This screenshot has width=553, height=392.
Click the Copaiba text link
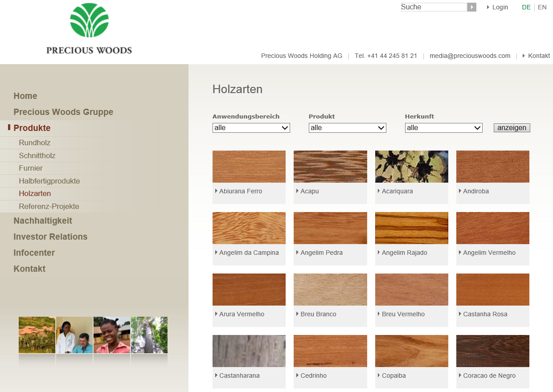point(394,376)
